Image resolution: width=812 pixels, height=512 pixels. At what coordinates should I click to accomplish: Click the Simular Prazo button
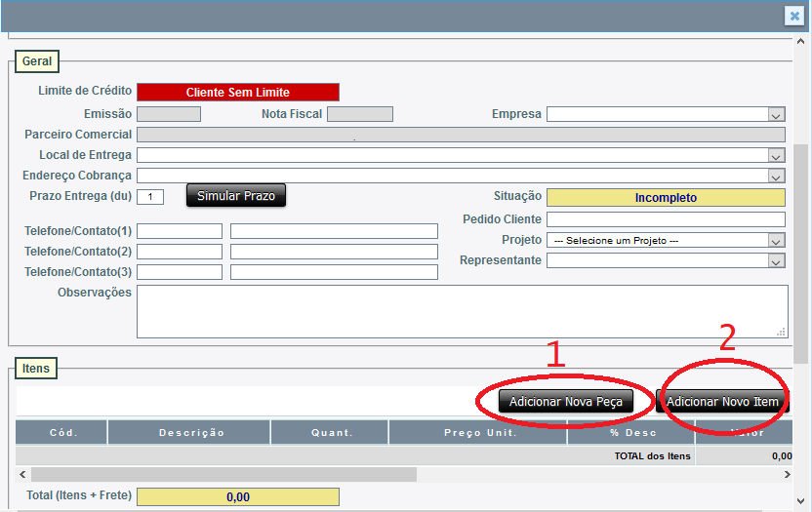click(236, 196)
